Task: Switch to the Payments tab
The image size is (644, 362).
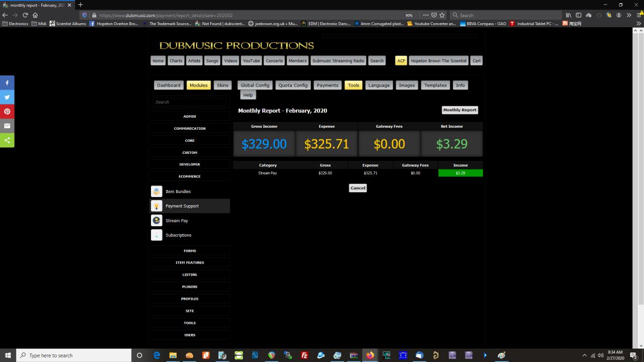Action: (328, 85)
